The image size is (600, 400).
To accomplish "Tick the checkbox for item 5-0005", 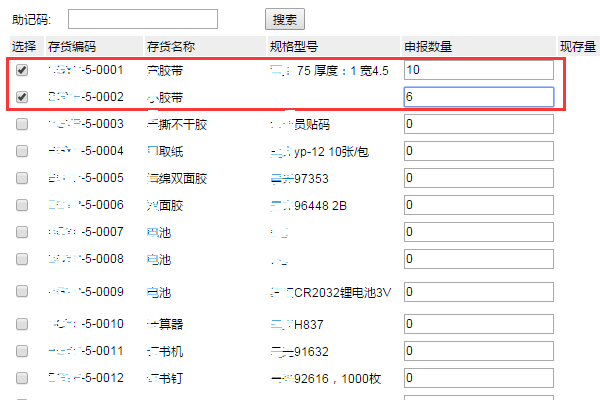I will click(22, 178).
